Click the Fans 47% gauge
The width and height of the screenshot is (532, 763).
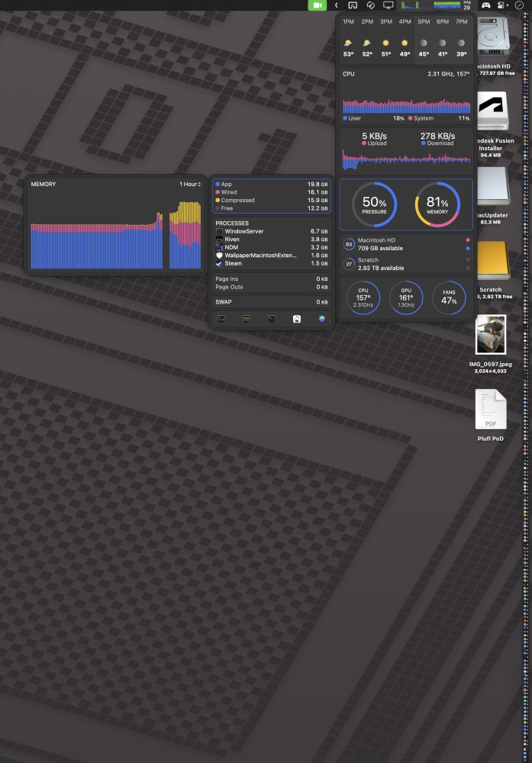[450, 298]
